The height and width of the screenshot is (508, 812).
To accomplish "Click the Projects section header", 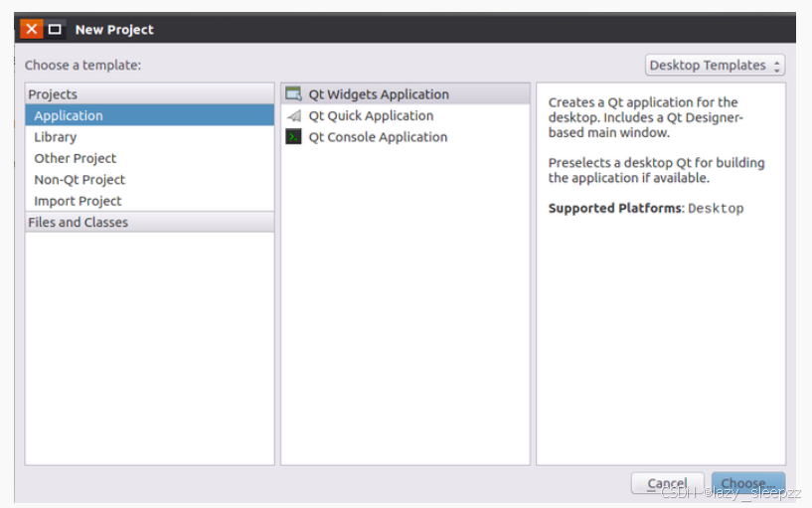I will pyautogui.click(x=150, y=93).
